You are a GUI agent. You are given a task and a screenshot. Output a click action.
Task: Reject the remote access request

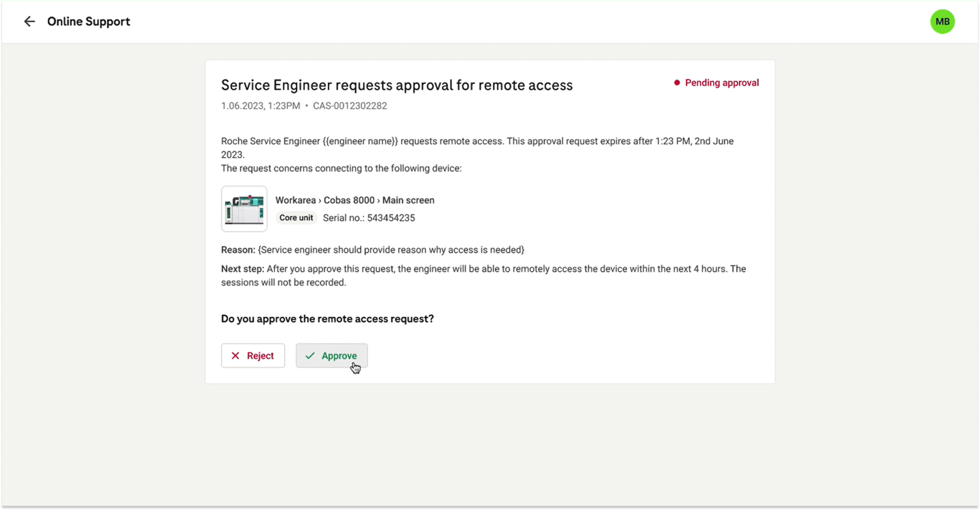pos(253,356)
